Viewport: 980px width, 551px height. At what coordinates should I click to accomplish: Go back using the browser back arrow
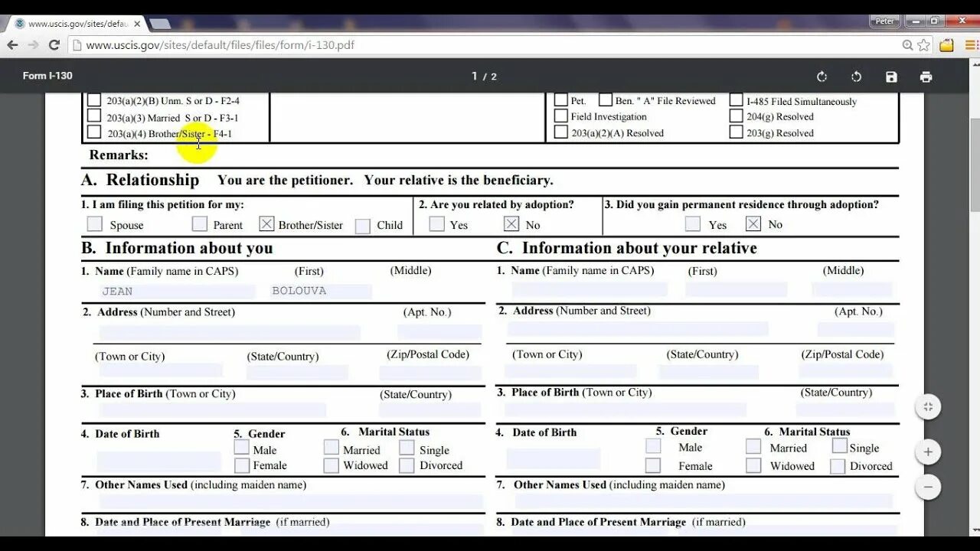[12, 45]
